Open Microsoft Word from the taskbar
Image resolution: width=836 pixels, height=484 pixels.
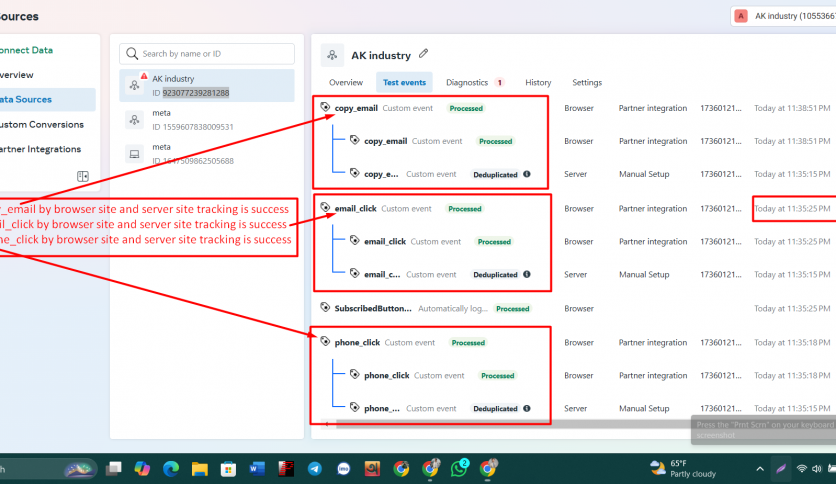(257, 469)
